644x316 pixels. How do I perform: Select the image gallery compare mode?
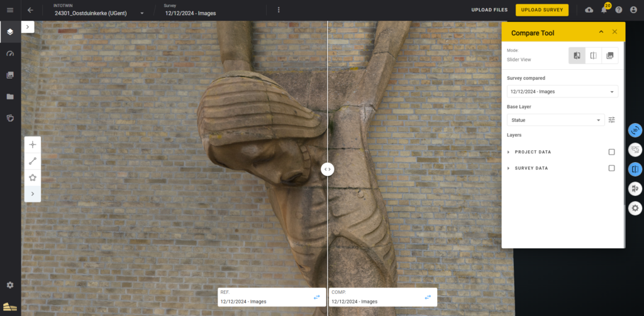click(610, 55)
